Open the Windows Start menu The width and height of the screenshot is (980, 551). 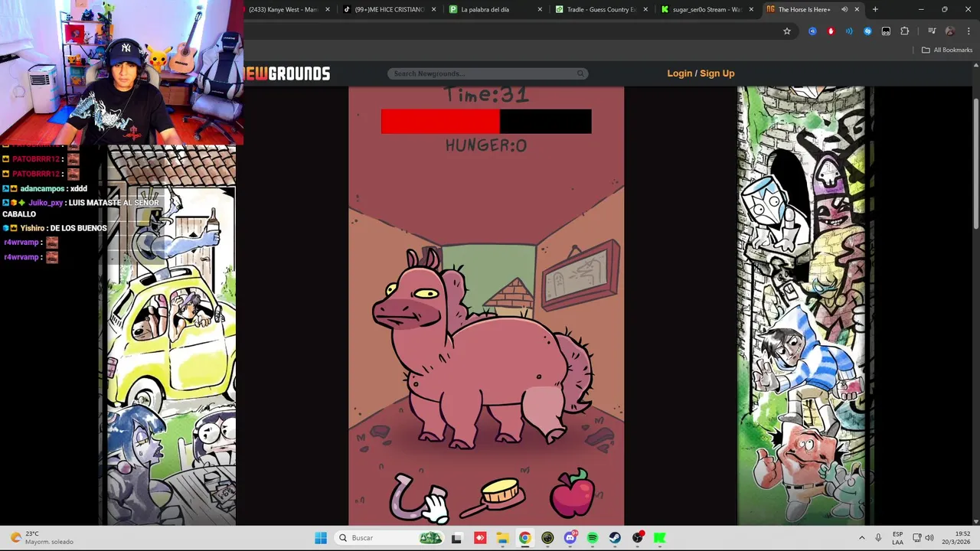pos(321,538)
